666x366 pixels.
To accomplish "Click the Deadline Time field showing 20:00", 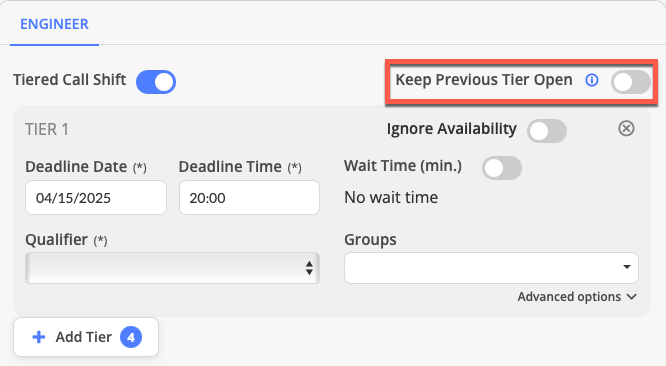I will pos(249,197).
